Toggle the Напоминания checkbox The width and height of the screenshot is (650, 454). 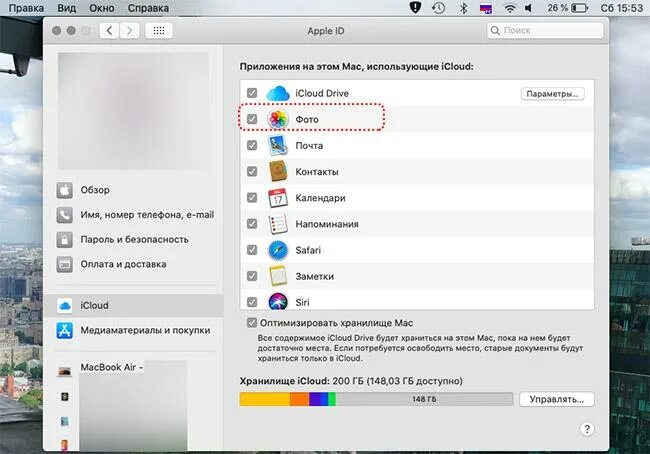coord(252,223)
